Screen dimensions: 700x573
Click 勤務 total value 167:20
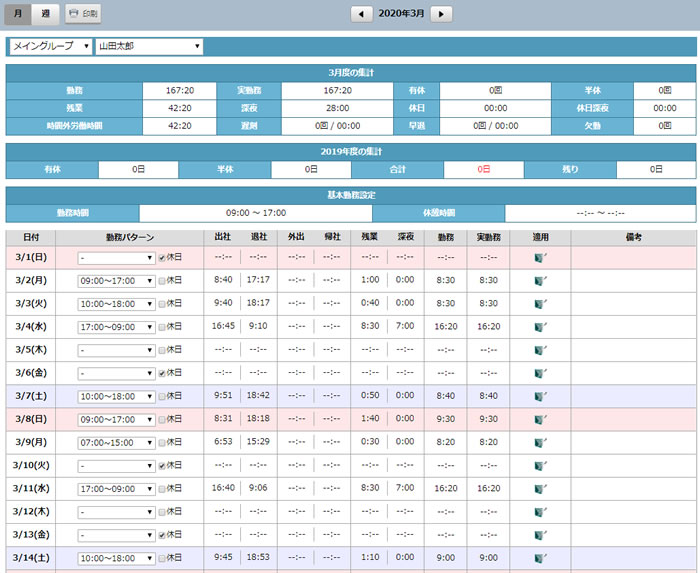[180, 91]
